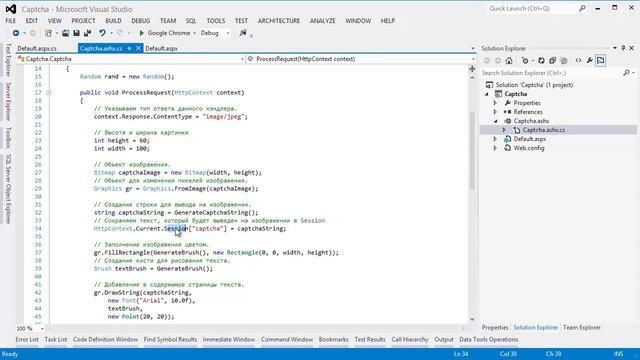Viewport: 640px width, 360px height.
Task: Open the Properties panel tab
Action: [x=495, y=327]
